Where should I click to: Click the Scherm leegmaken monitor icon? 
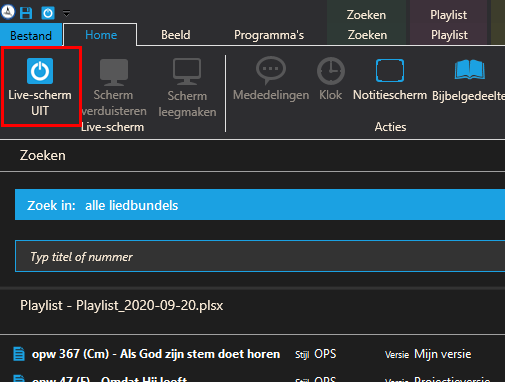pyautogui.click(x=187, y=71)
